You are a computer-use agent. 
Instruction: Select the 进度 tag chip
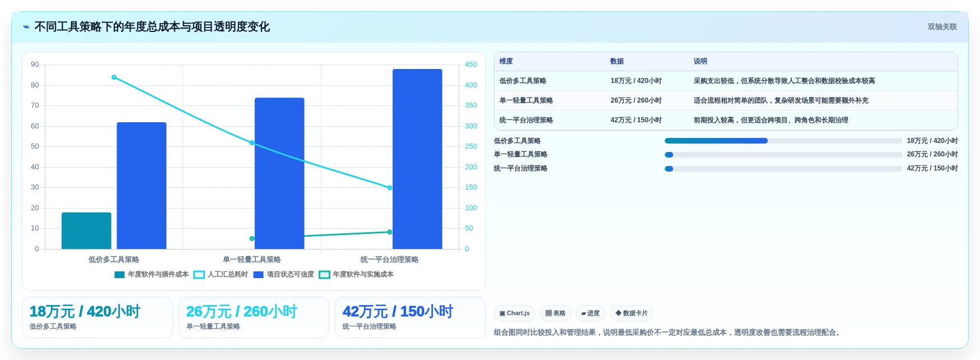pos(590,313)
